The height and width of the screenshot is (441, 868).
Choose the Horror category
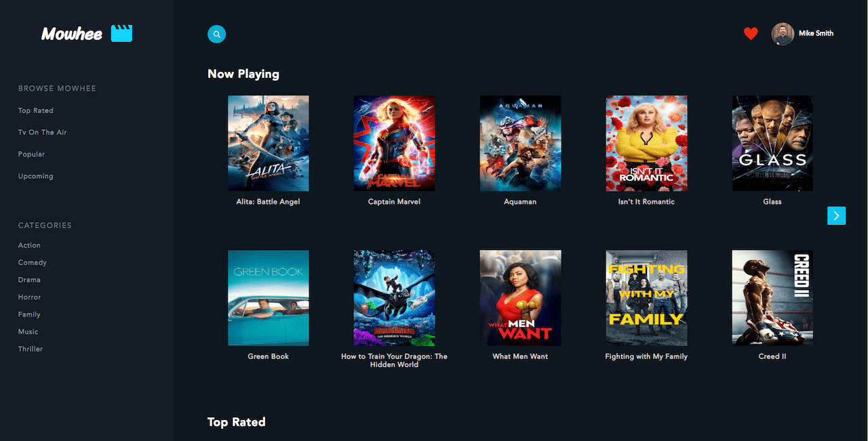pyautogui.click(x=29, y=297)
